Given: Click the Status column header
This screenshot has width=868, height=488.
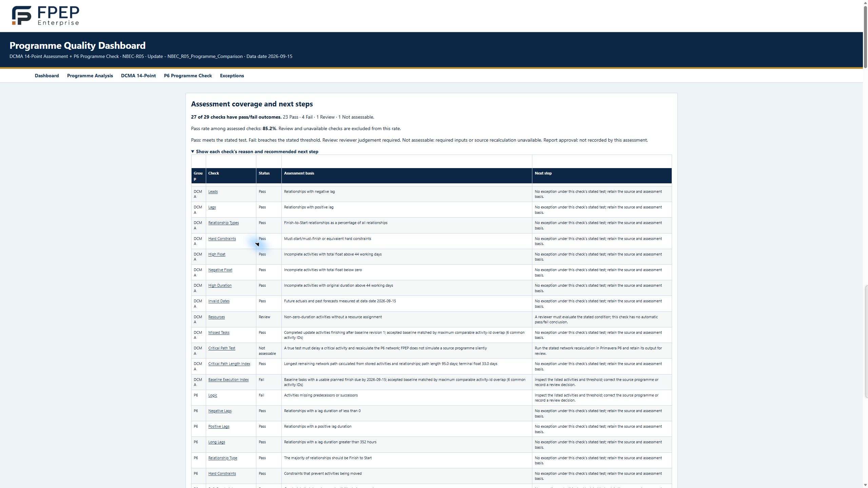Looking at the screenshot, I should [269, 176].
